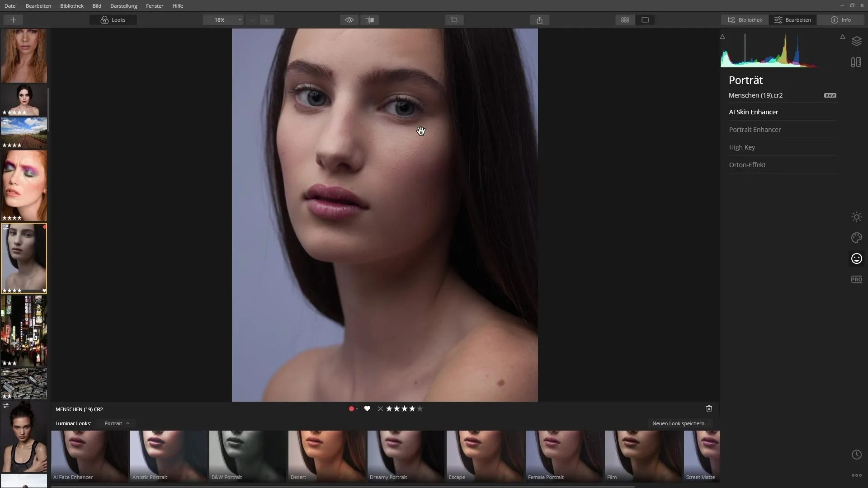Apply the Film look
Screen dimensions: 868x488
click(643, 456)
